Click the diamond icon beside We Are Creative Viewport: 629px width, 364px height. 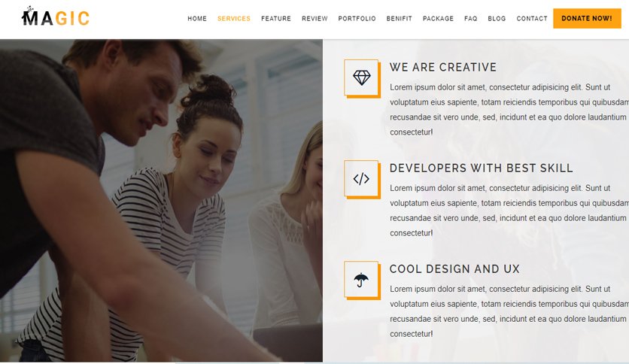click(x=361, y=77)
